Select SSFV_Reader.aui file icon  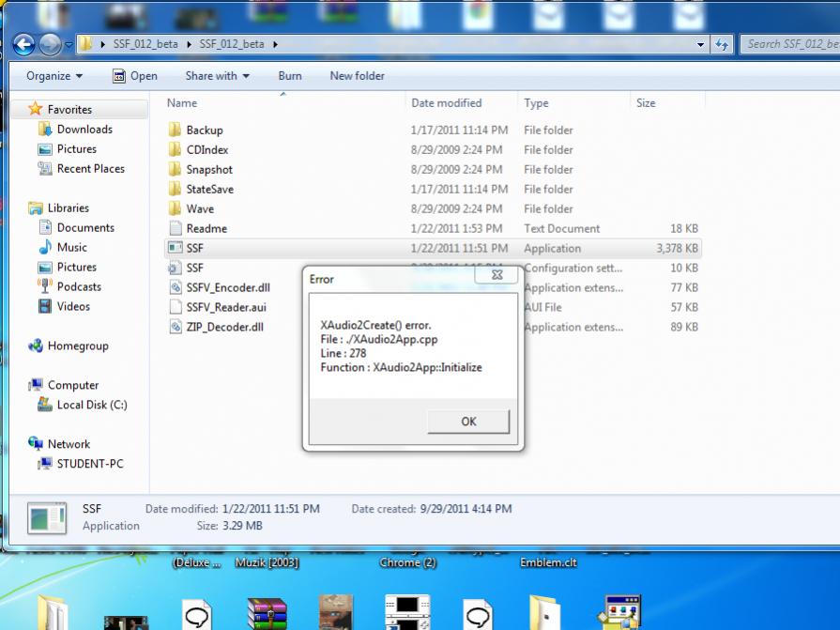[175, 307]
